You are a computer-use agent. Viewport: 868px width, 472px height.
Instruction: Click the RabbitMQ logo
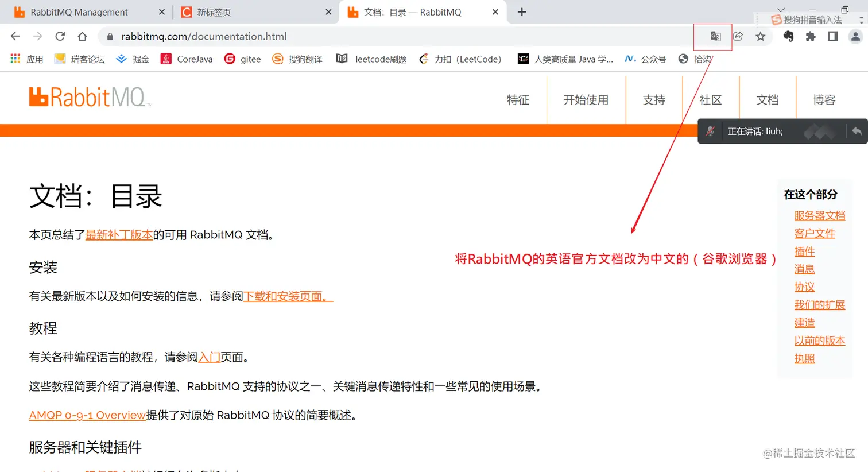click(90, 97)
